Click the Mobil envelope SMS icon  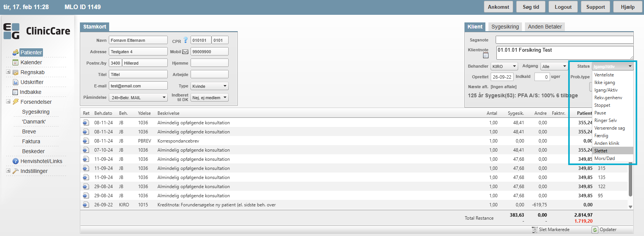[x=185, y=52]
